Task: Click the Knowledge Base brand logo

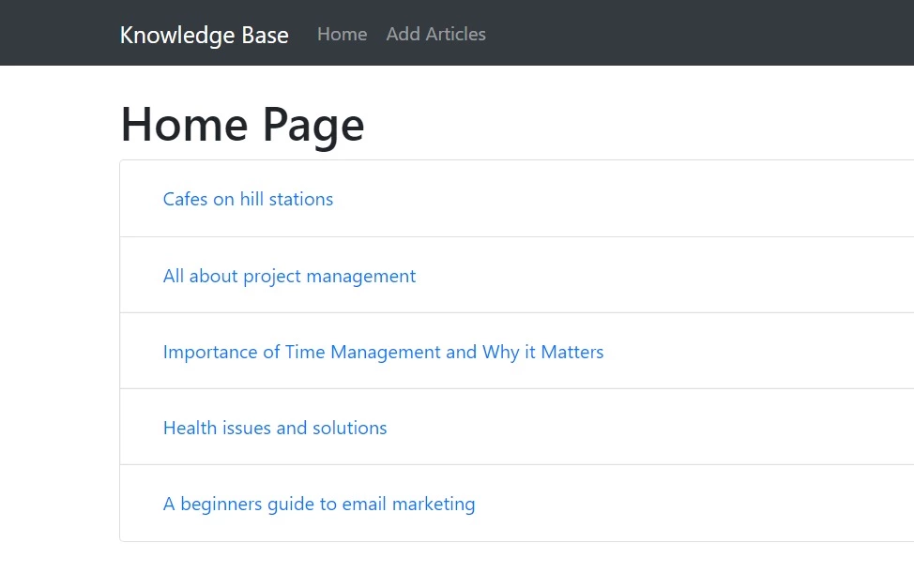Action: click(x=204, y=35)
